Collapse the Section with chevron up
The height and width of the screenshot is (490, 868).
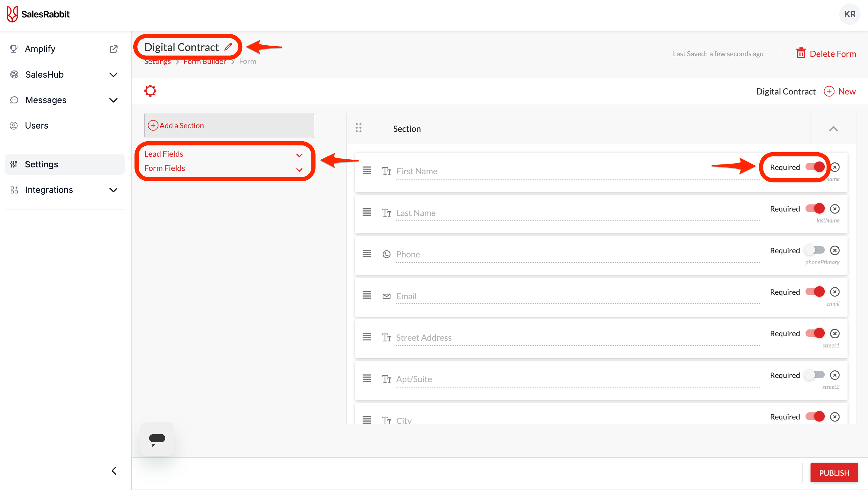point(833,129)
